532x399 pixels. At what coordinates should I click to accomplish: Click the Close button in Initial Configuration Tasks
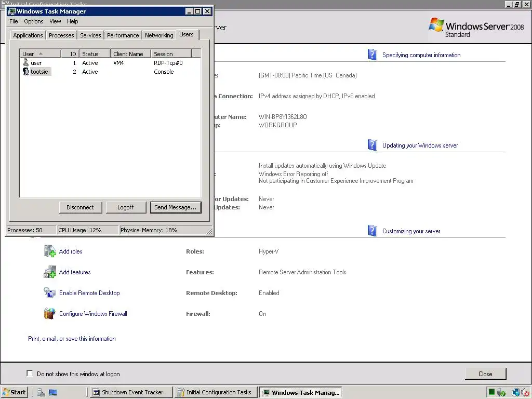(486, 374)
